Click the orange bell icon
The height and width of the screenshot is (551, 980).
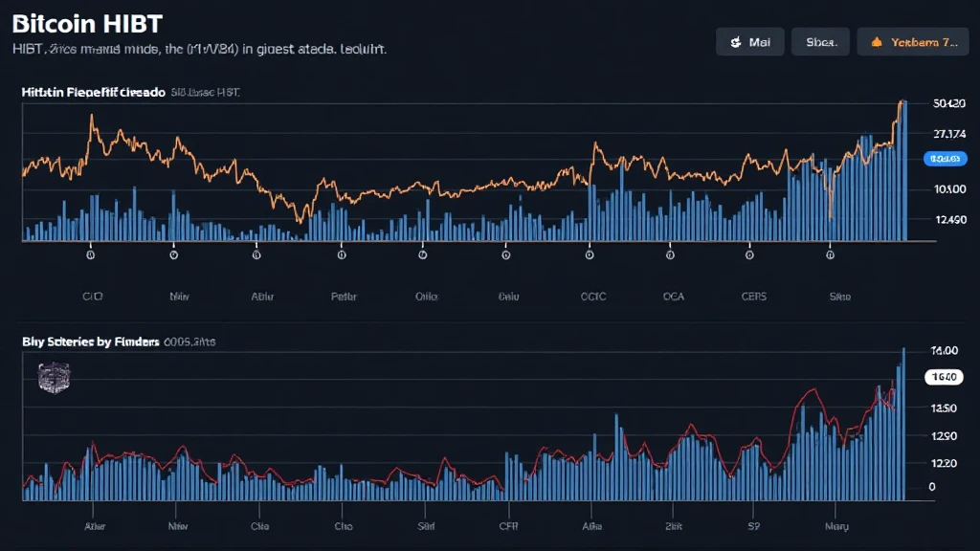[877, 42]
